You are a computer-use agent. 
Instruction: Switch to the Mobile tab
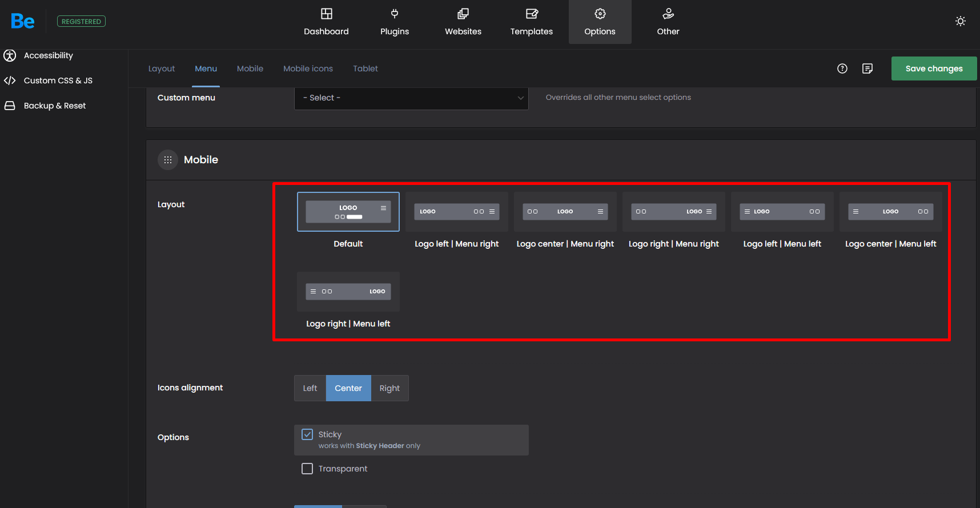tap(250, 68)
